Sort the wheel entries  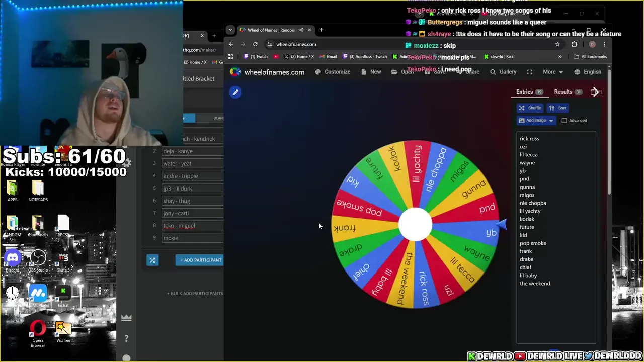557,108
